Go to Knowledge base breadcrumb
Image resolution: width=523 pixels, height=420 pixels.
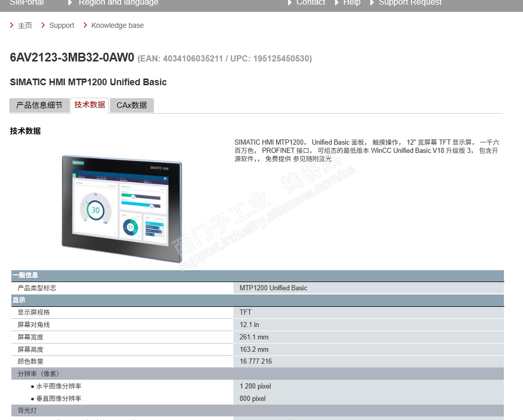point(117,25)
